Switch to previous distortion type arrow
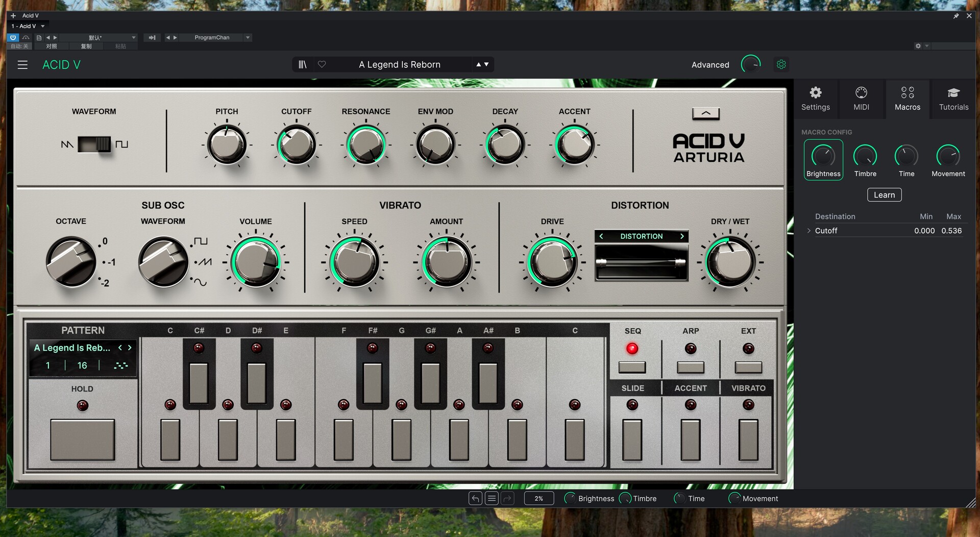Viewport: 980px width, 537px height. [x=601, y=236]
